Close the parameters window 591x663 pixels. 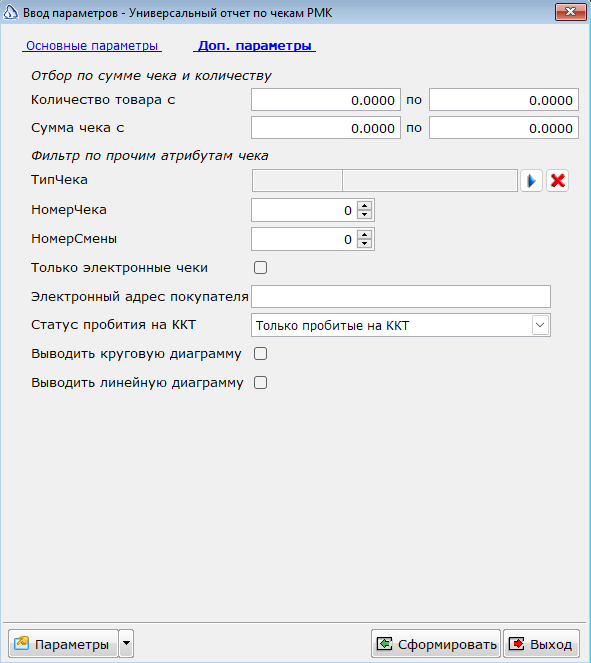[x=570, y=12]
